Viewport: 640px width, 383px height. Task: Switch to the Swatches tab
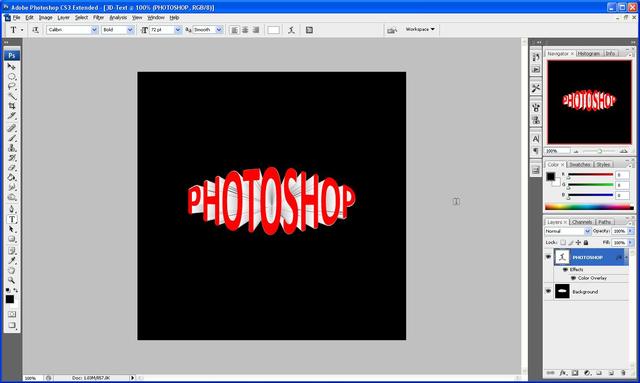point(580,164)
